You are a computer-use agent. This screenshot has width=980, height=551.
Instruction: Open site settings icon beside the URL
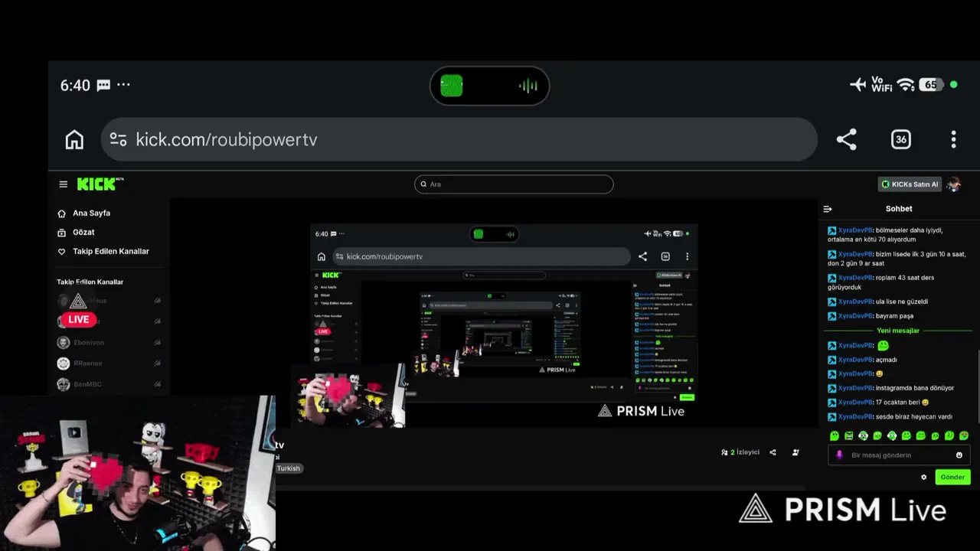point(118,139)
